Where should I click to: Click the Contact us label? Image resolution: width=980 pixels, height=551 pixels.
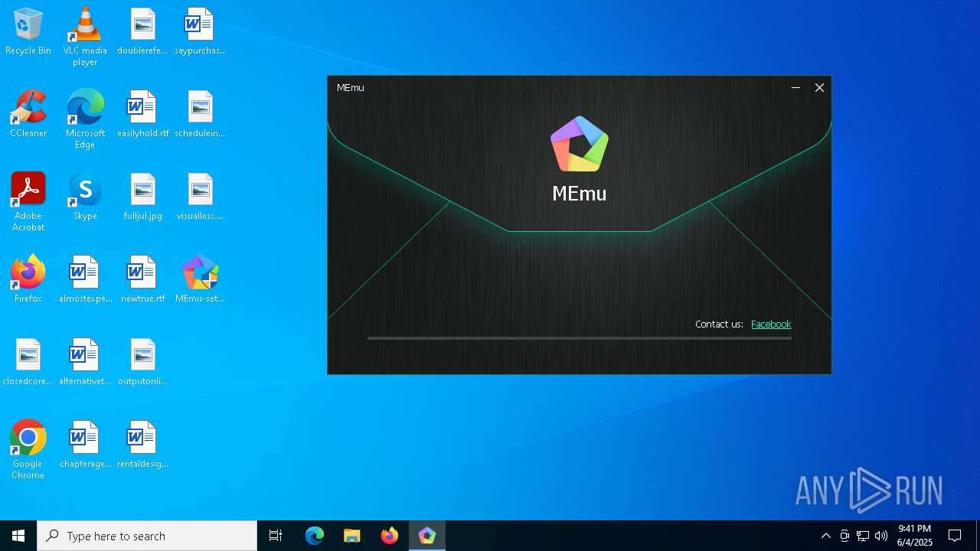click(x=719, y=324)
